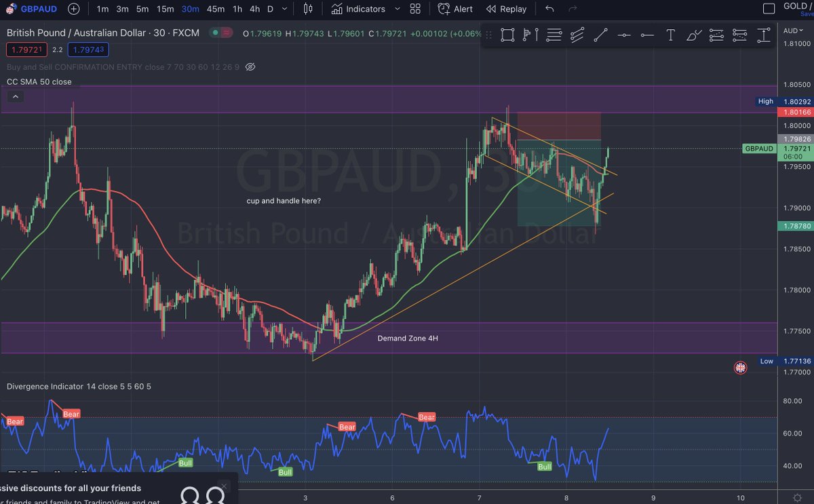Switch to the 4h timeframe
Screen dimensions: 814x504
click(254, 9)
